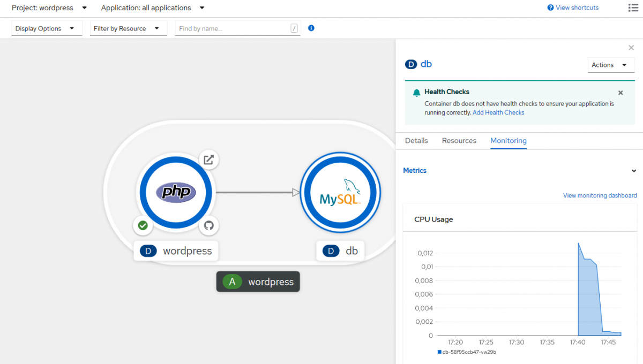Collapse the Metrics section chevron
Image resolution: width=643 pixels, height=364 pixels.
click(633, 170)
